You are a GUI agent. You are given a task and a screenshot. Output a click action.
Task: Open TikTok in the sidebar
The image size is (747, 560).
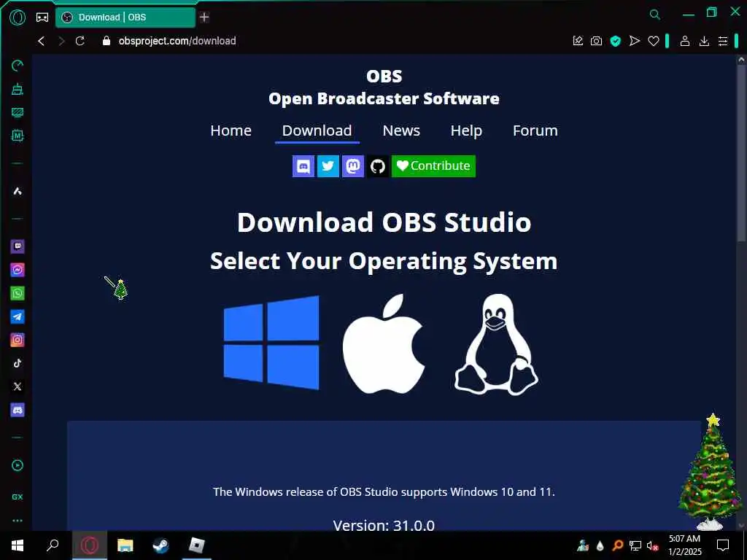pyautogui.click(x=18, y=363)
